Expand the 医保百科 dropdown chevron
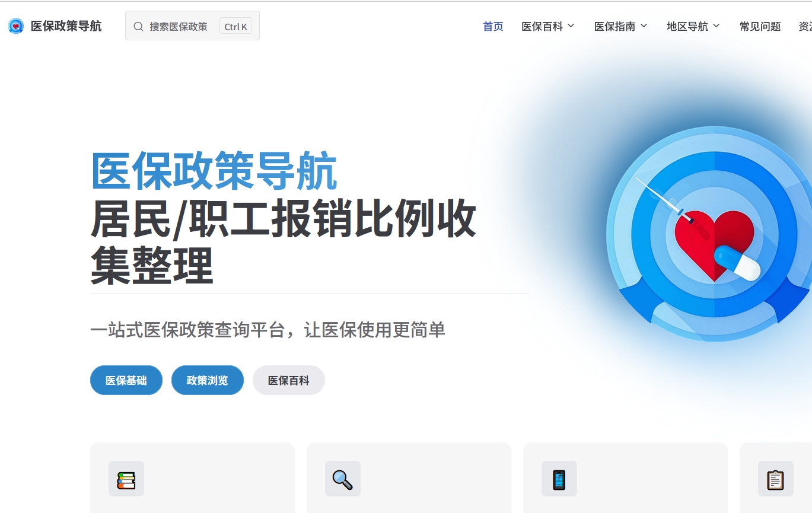This screenshot has height=513, width=812. click(x=571, y=26)
